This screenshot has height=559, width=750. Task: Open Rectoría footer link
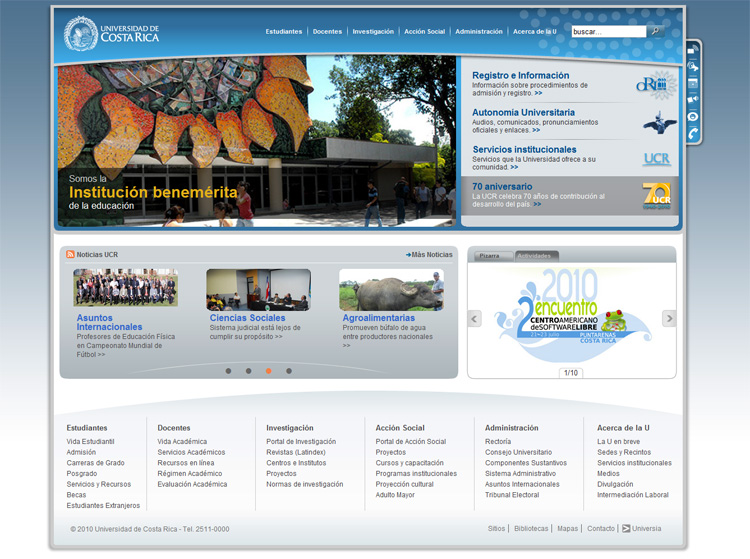(498, 441)
